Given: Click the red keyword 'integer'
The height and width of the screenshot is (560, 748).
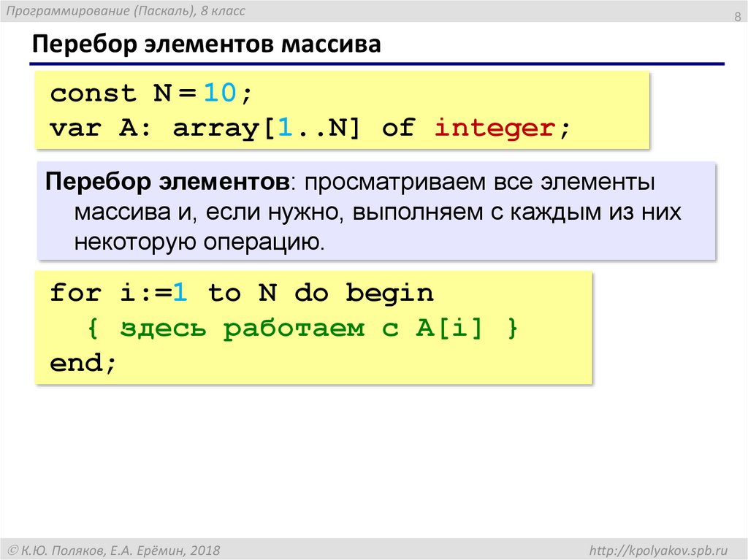Looking at the screenshot, I should point(495,128).
